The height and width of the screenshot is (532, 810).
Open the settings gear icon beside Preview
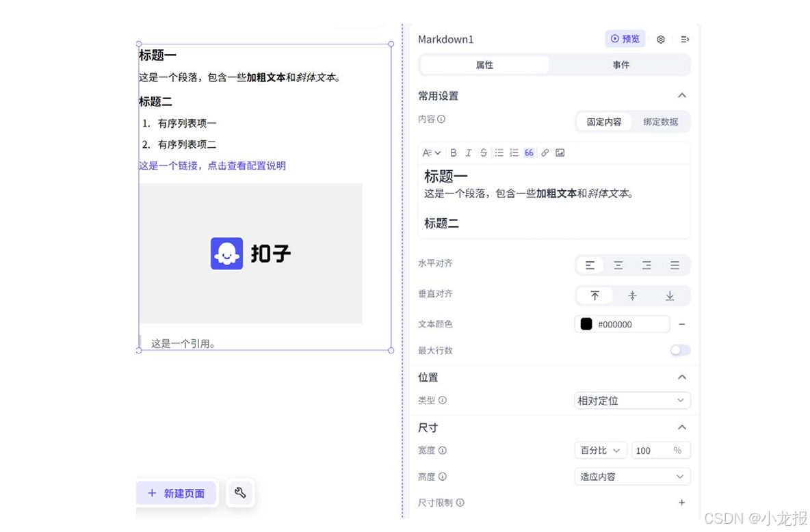pyautogui.click(x=661, y=39)
